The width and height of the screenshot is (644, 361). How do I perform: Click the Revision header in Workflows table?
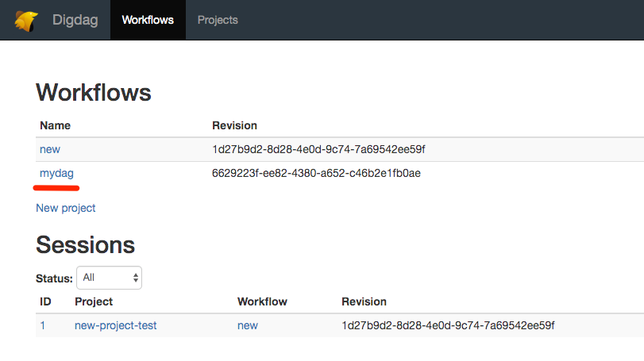point(234,125)
